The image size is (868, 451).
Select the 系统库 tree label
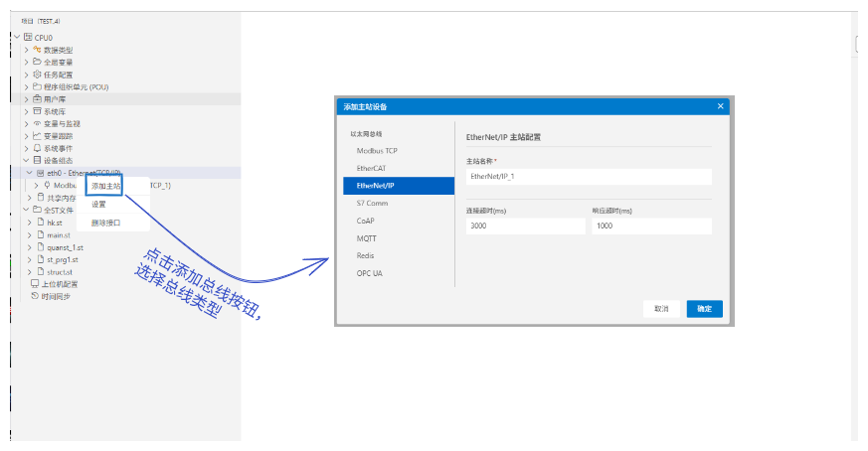55,112
